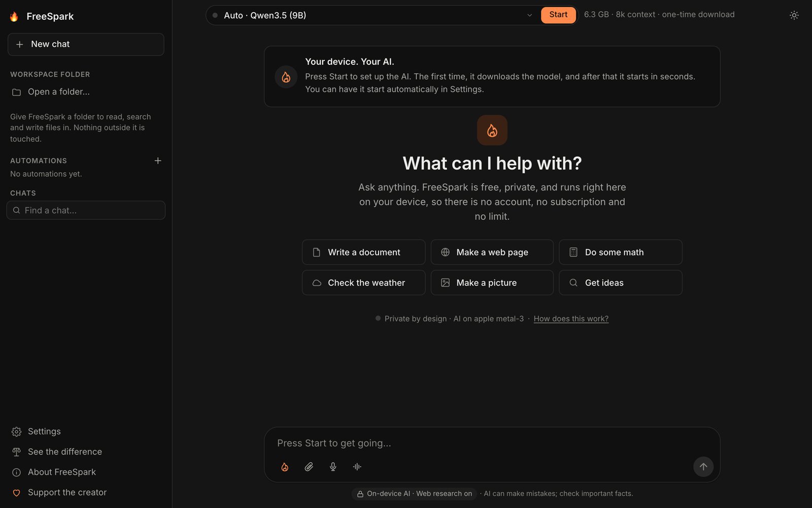Add a new automation with plus icon
Screen dimensions: 812x508
point(158,161)
